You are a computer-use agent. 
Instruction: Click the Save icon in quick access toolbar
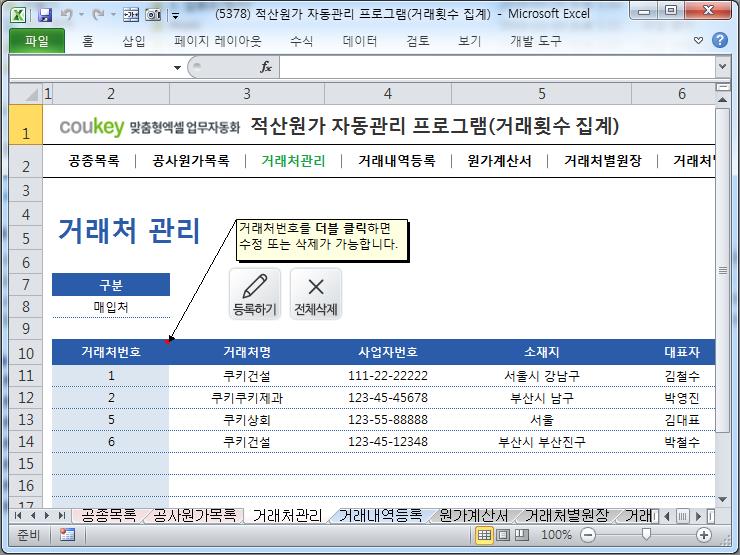45,14
